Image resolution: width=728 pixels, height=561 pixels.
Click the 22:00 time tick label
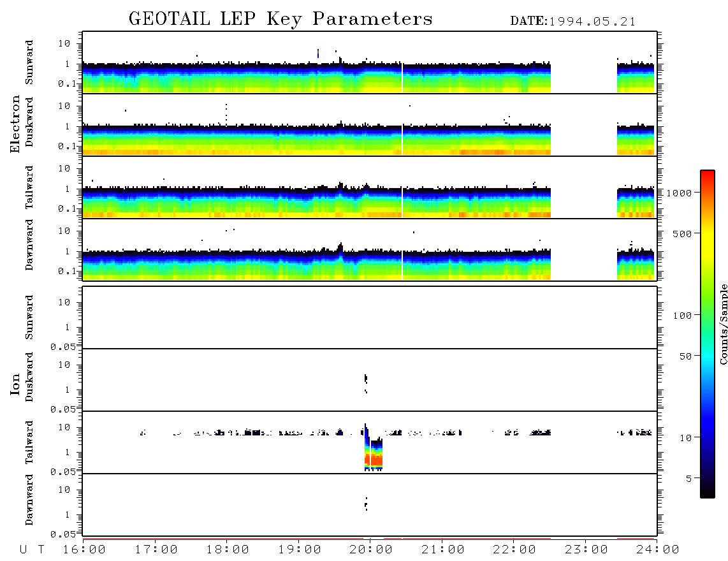tap(514, 550)
